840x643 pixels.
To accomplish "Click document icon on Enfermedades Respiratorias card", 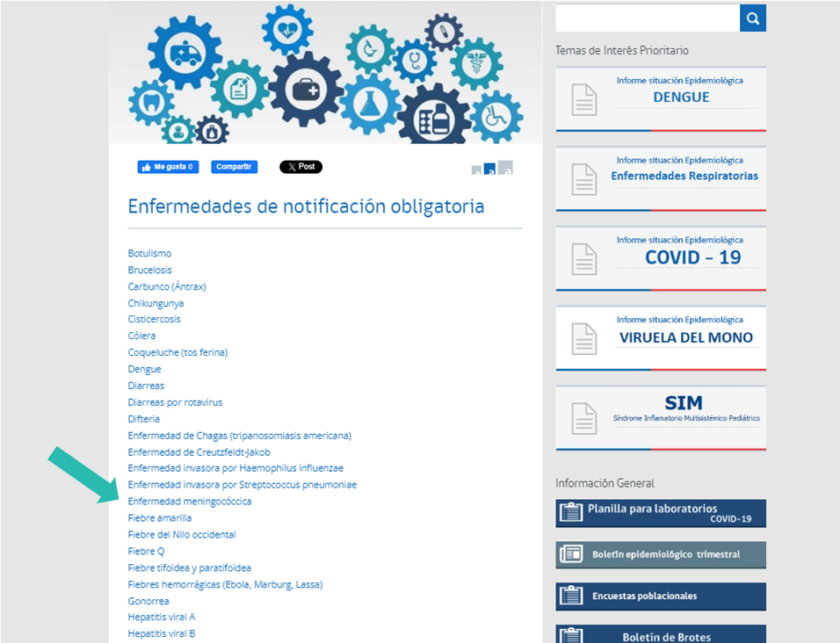I will tap(584, 180).
